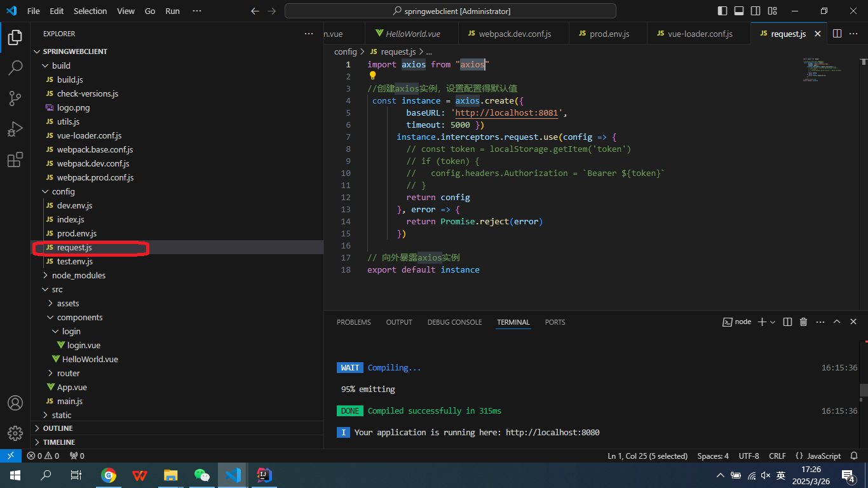Image resolution: width=868 pixels, height=488 pixels.
Task: Click the command center search box
Action: pos(450,11)
